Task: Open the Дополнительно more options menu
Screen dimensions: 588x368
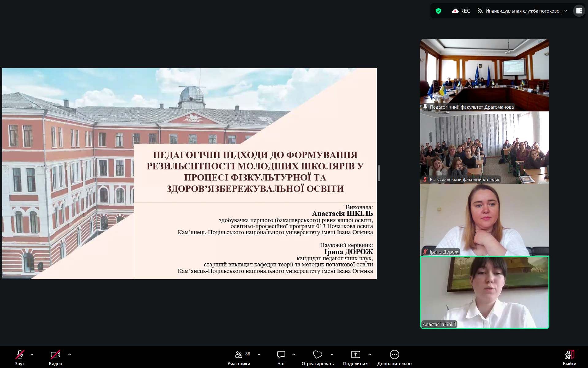Action: pos(394,358)
